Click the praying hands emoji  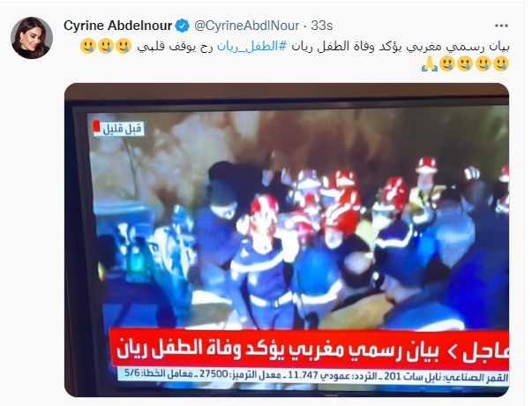(x=430, y=64)
